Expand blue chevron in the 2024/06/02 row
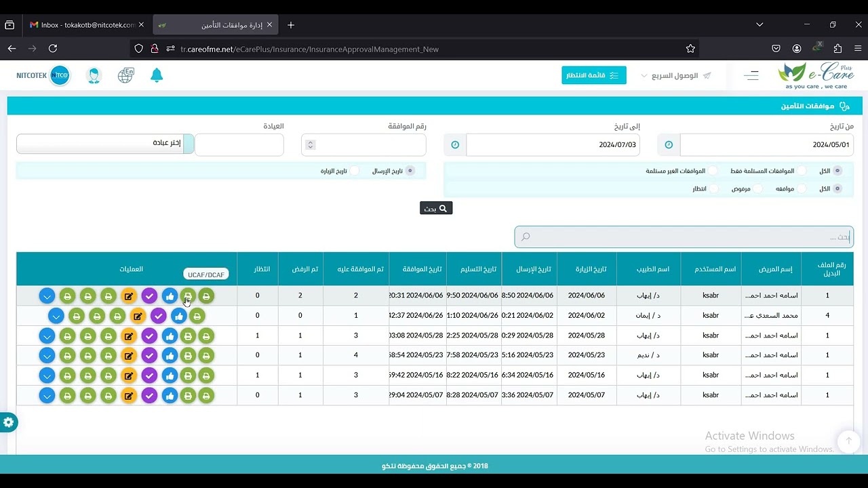This screenshot has width=868, height=488. tap(56, 316)
